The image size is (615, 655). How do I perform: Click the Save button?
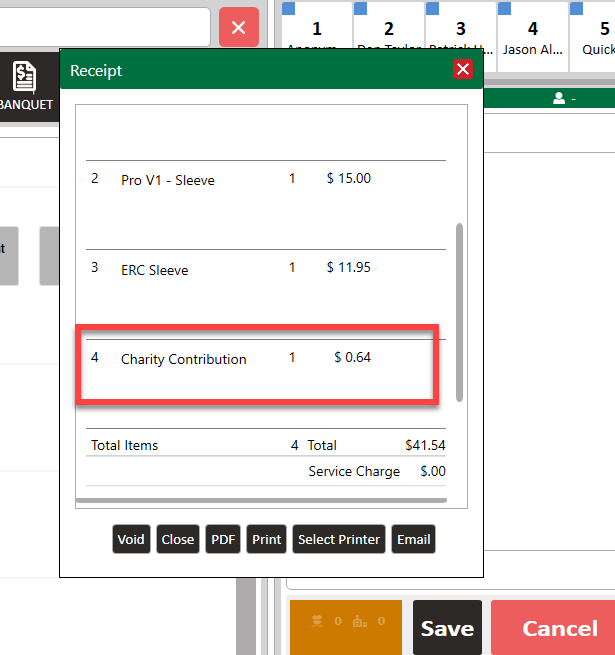point(447,628)
